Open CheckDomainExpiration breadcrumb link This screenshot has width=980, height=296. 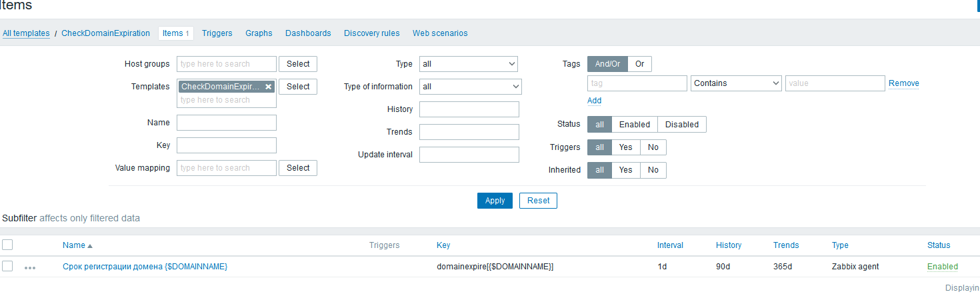point(106,33)
